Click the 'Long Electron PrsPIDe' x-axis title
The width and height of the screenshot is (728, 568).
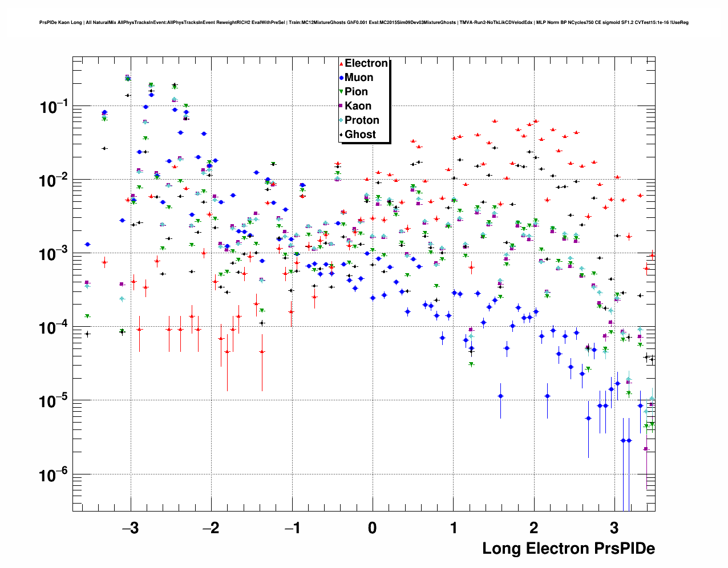coord(568,549)
